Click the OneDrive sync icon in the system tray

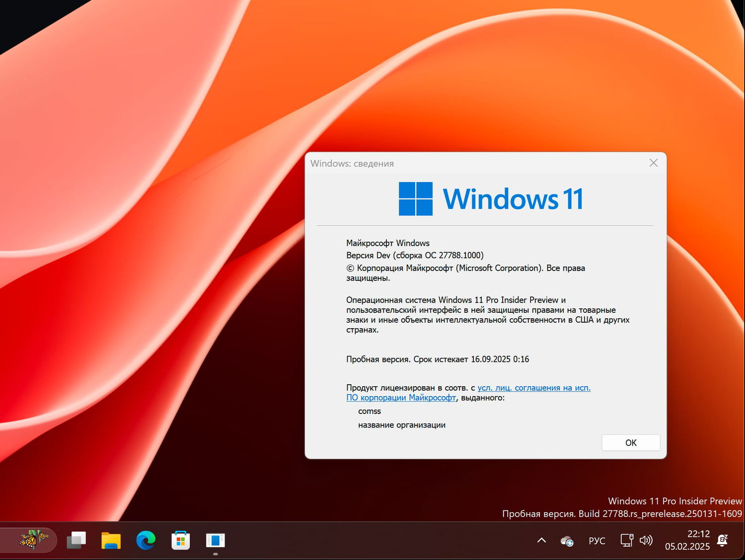pos(566,540)
